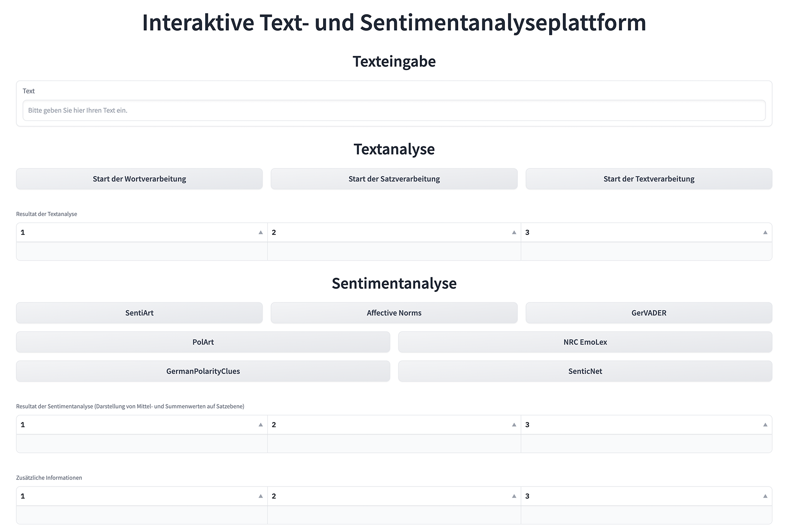Screen dimensions: 788x532
Task: Sort column 3 in Sentimentanalyse results table
Action: [765, 425]
